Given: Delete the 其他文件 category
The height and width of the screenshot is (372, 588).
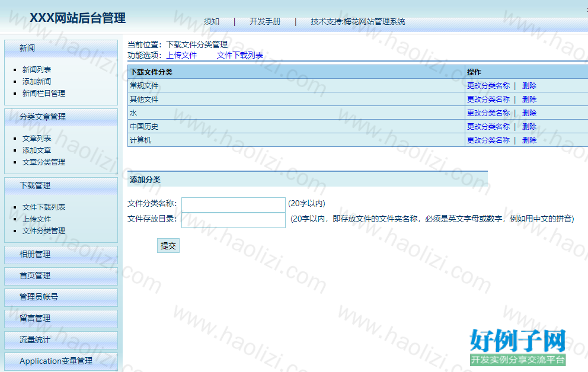Looking at the screenshot, I should (529, 100).
